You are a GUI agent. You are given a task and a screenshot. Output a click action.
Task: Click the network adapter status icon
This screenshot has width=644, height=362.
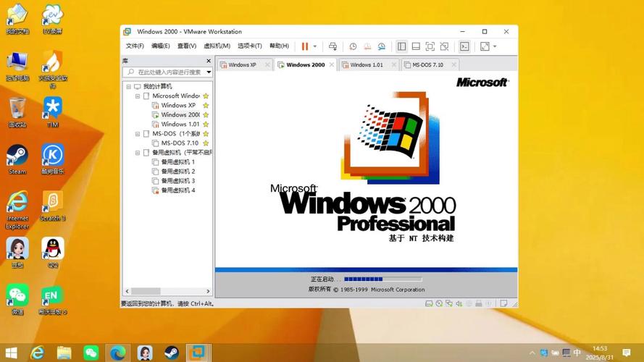449,304
